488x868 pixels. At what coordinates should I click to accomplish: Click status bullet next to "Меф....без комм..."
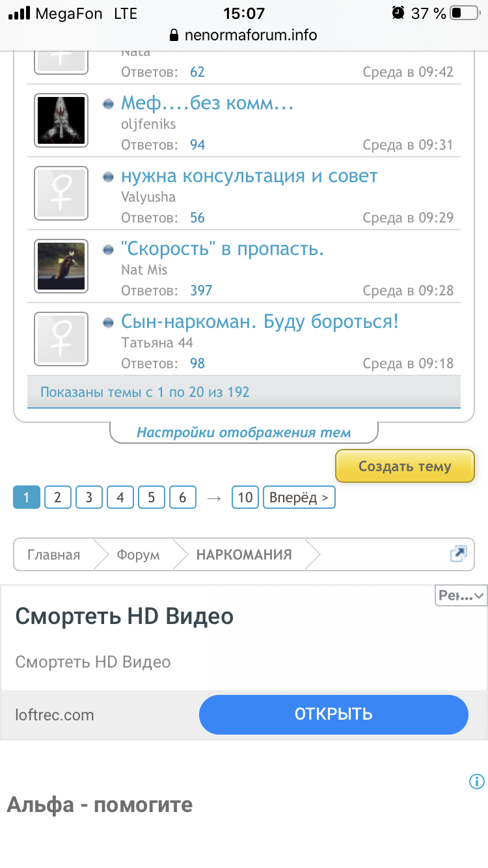click(x=109, y=104)
